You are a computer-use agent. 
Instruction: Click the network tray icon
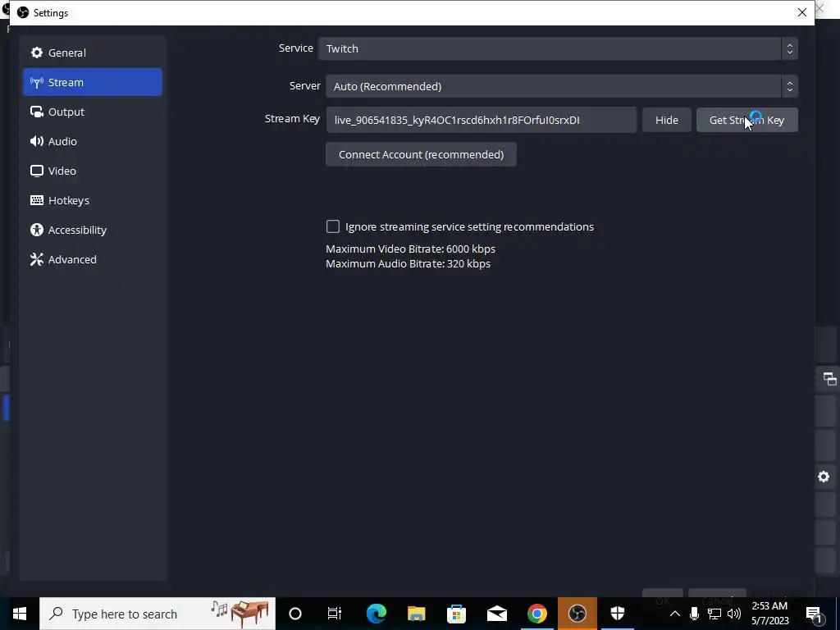pyautogui.click(x=714, y=614)
